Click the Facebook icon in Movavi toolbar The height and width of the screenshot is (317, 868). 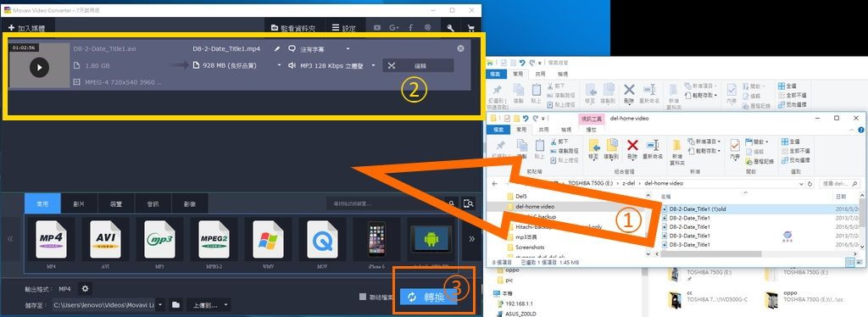pos(411,28)
